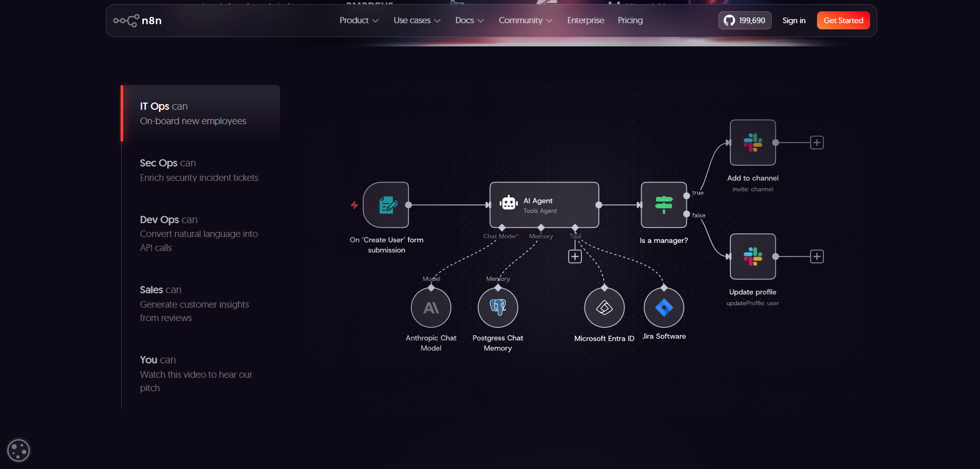
Task: Click the 'Is a manager?' switch node
Action: [x=664, y=205]
